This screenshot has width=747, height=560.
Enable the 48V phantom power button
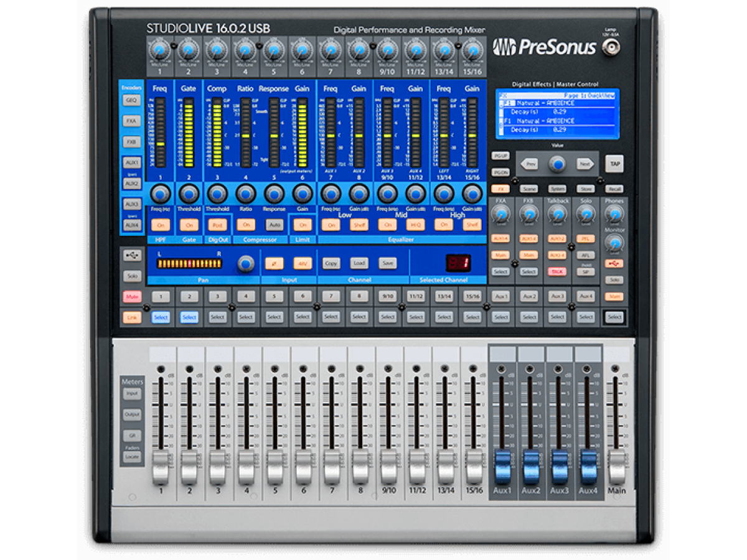pos(303,263)
